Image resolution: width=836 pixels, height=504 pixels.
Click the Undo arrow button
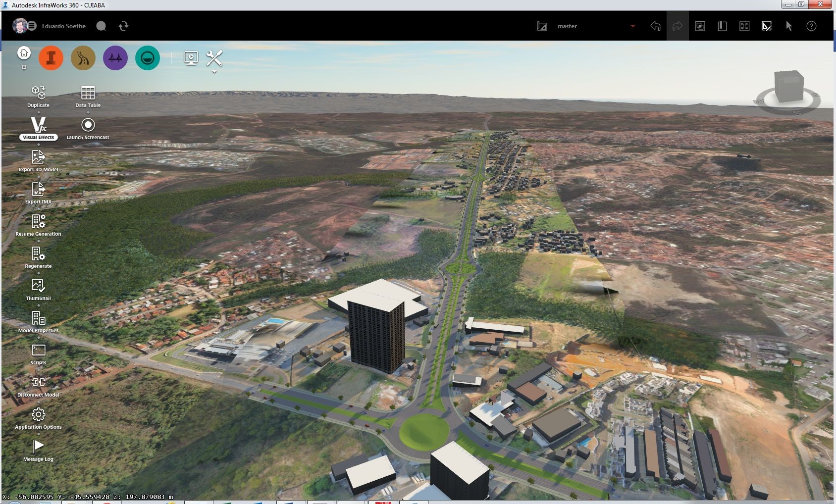click(655, 26)
